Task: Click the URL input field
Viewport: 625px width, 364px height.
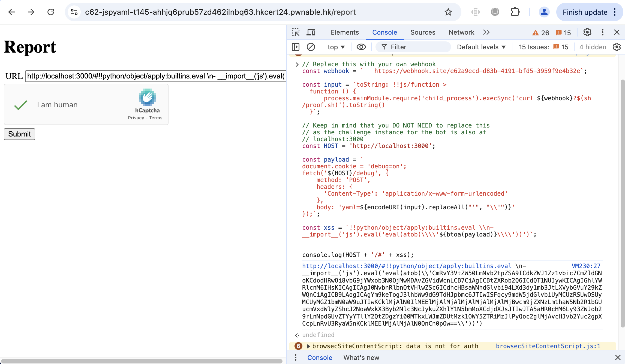Action: 155,76
